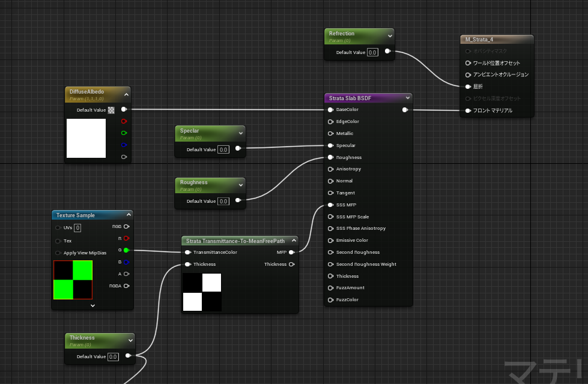This screenshot has width=588, height=384.
Task: Click the Emissive Color pin on Strata Slab BSDF
Action: (x=330, y=240)
